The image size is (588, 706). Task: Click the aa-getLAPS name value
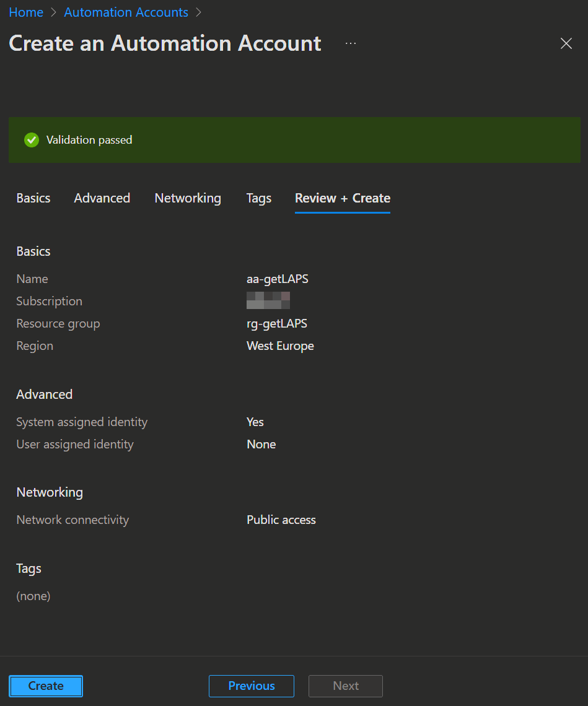coord(278,279)
